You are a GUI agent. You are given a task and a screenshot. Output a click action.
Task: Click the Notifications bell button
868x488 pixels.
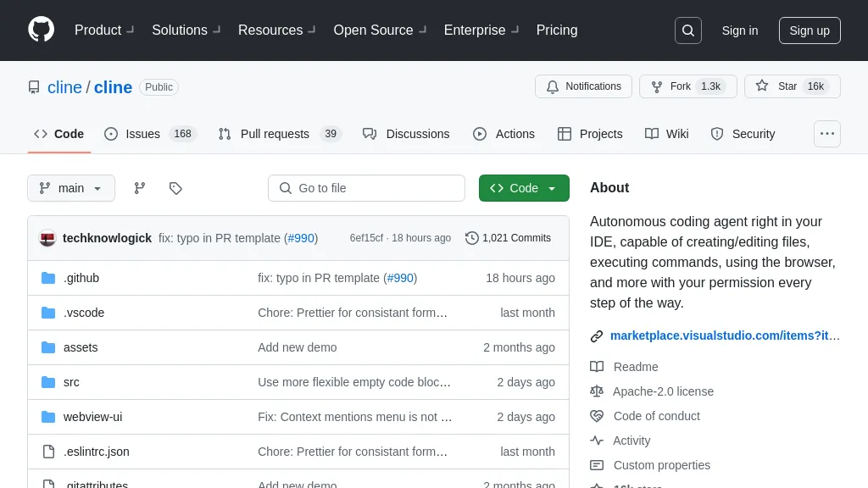click(583, 86)
